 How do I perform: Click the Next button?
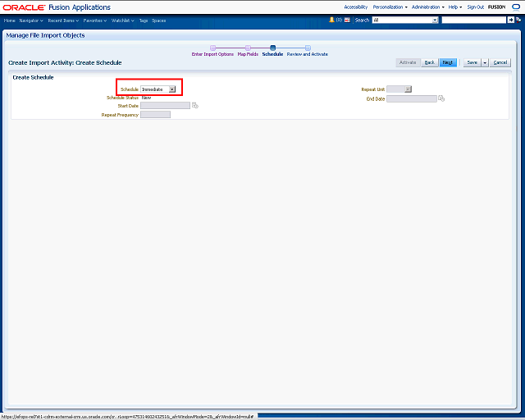pyautogui.click(x=448, y=62)
